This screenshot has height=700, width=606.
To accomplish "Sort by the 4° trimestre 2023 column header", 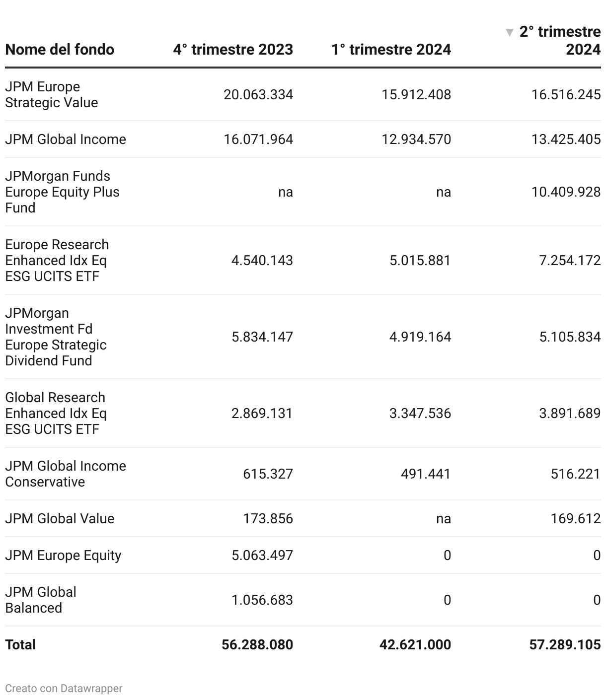I will pos(233,50).
